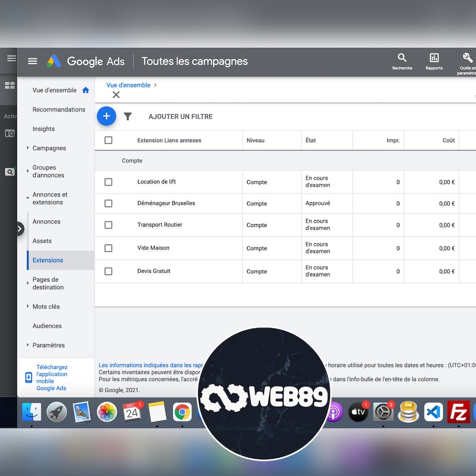Open the Location de lift extension link
The image size is (476, 476).
[x=157, y=182]
